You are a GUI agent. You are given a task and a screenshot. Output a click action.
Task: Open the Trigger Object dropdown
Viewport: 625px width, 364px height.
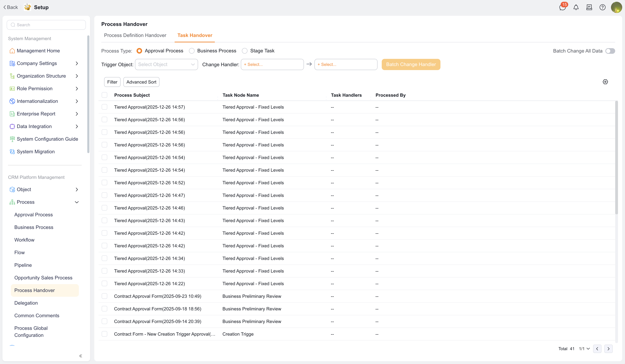167,64
